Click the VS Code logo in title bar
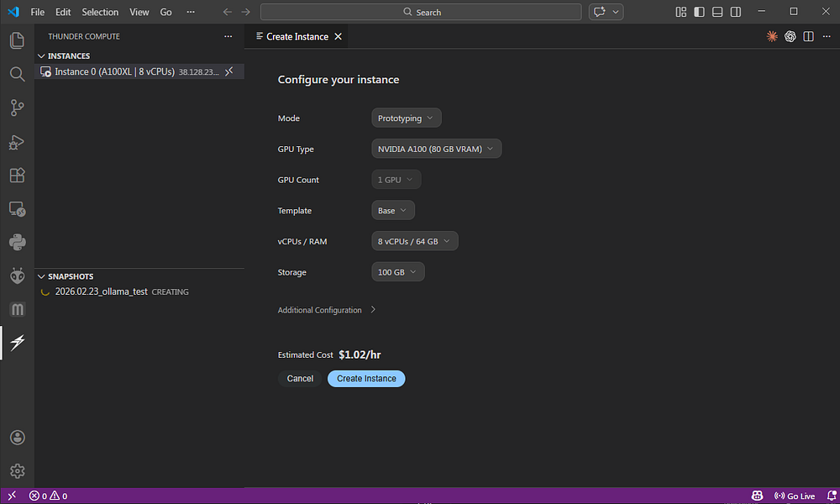840x504 pixels. pos(14,12)
